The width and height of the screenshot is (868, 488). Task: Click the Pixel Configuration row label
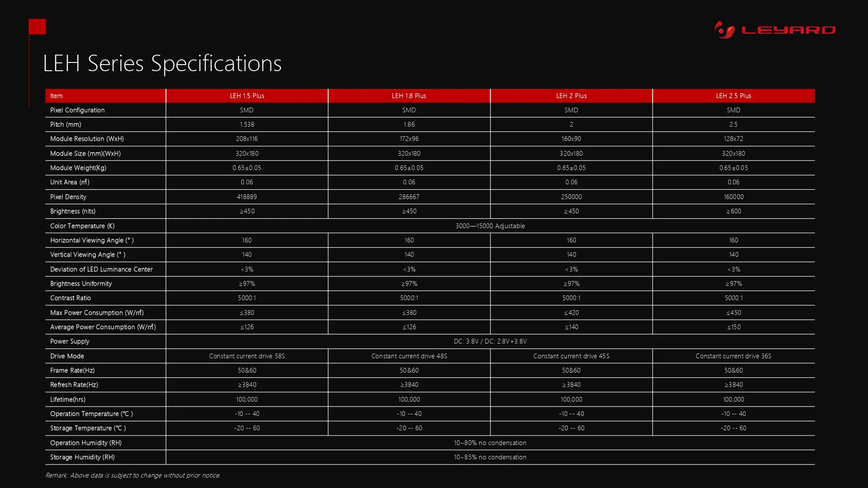click(x=77, y=110)
